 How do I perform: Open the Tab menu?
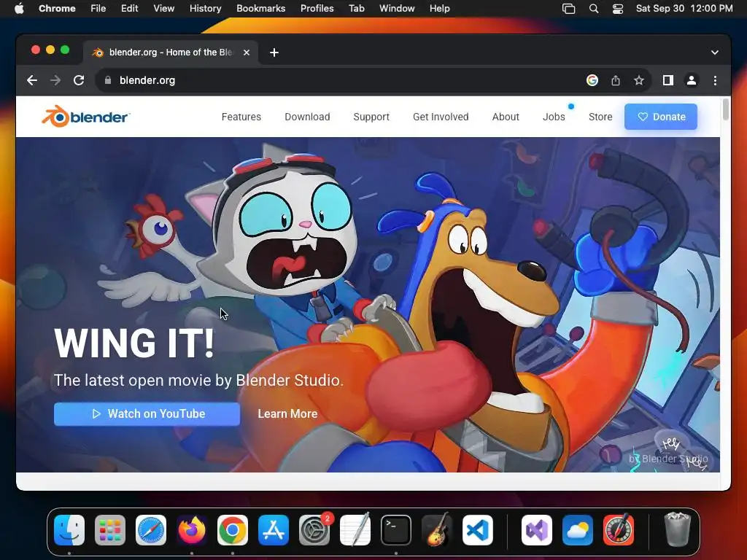pos(356,9)
